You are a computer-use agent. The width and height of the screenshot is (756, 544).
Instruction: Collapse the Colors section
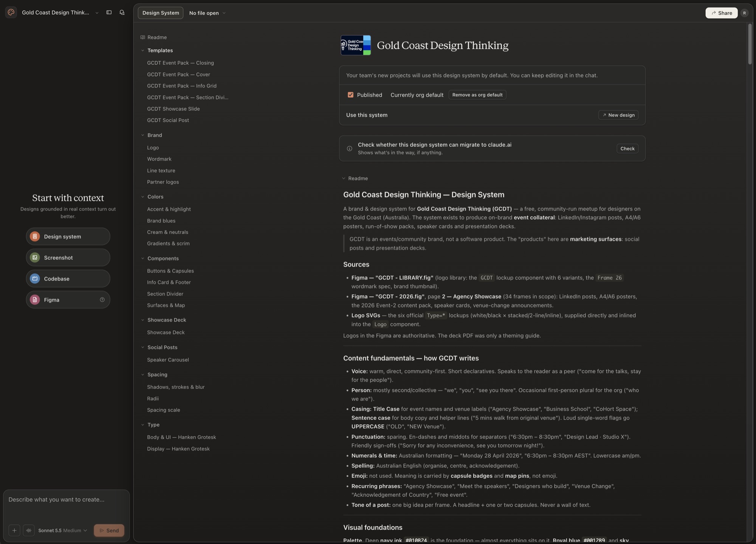click(x=143, y=197)
